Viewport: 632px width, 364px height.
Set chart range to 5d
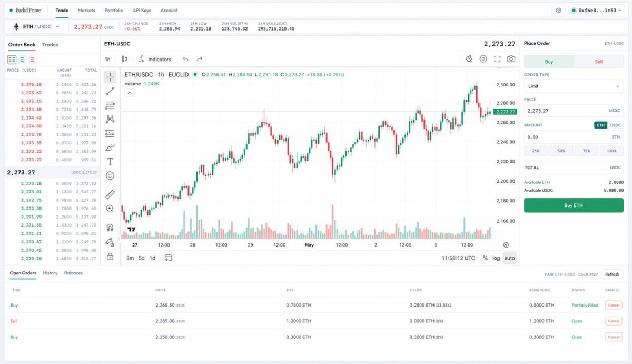point(142,258)
